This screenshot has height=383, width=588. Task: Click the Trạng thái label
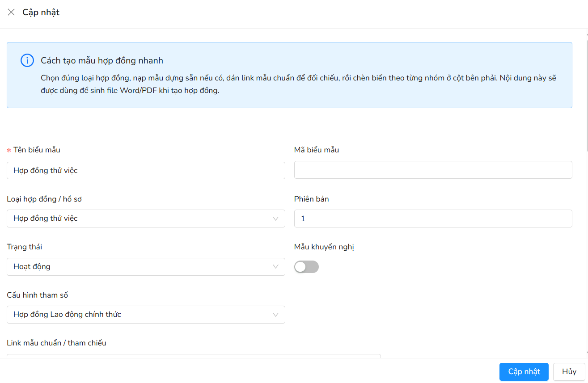[25, 247]
